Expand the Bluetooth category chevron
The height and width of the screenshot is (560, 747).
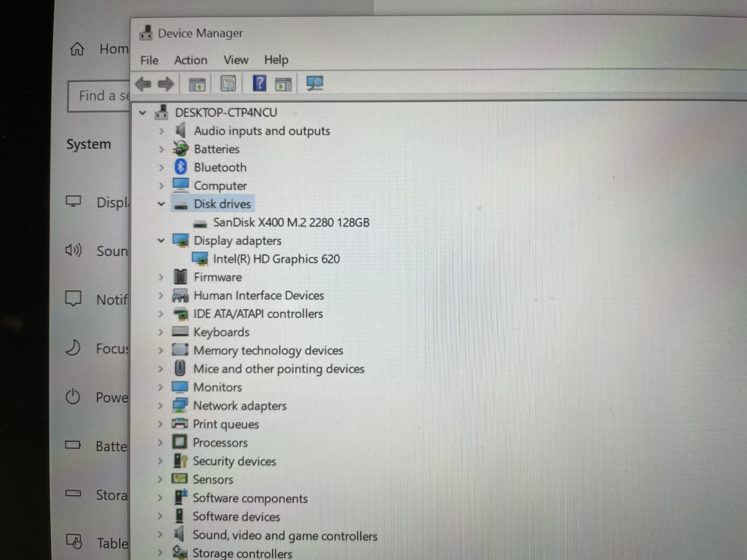(x=162, y=168)
